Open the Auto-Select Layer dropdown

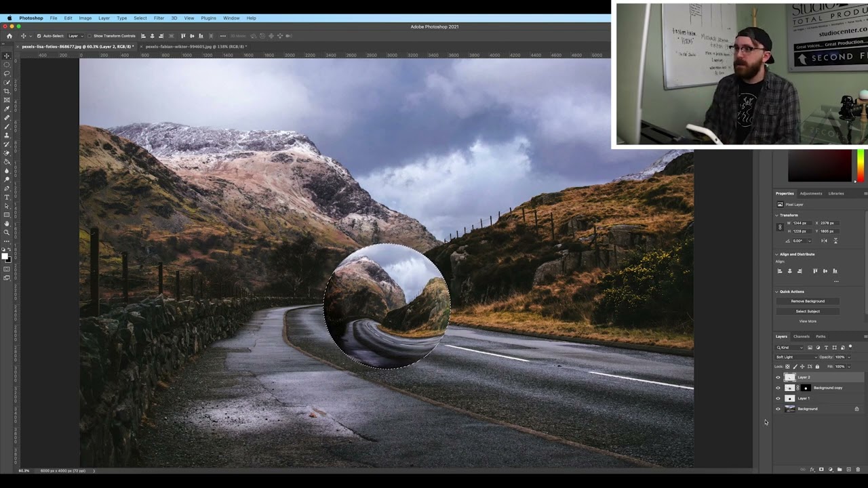75,36
